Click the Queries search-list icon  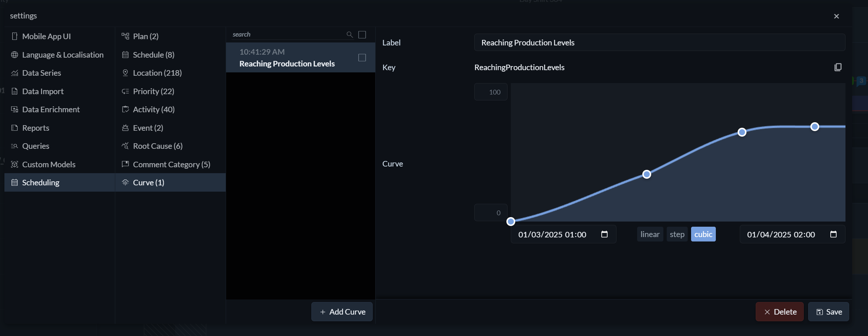(15, 146)
